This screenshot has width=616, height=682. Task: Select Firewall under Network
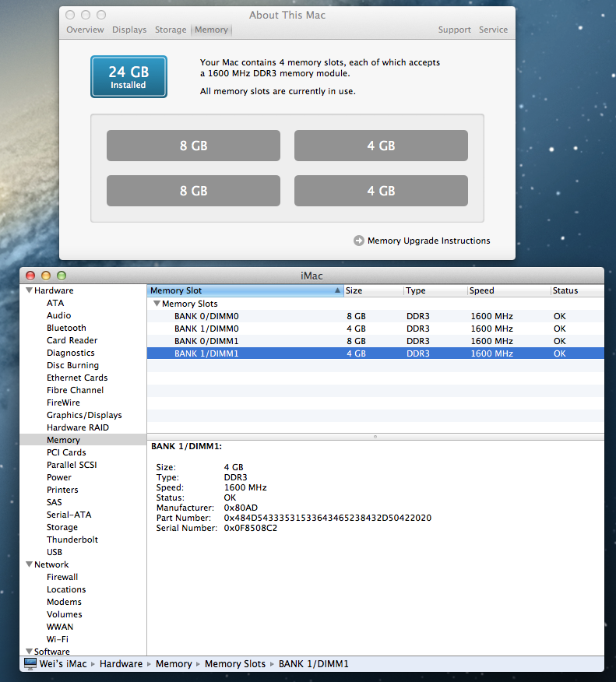point(62,577)
